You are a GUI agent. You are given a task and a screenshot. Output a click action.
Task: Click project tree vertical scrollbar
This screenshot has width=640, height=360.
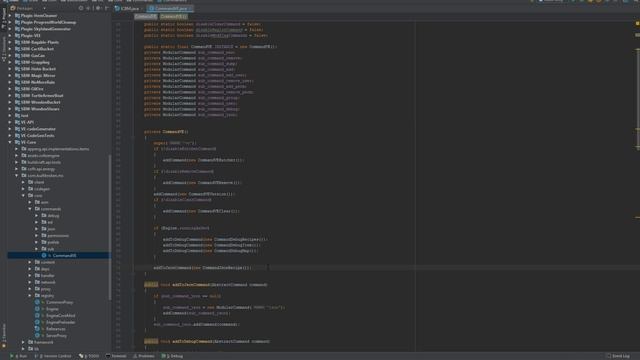[x=110, y=227]
